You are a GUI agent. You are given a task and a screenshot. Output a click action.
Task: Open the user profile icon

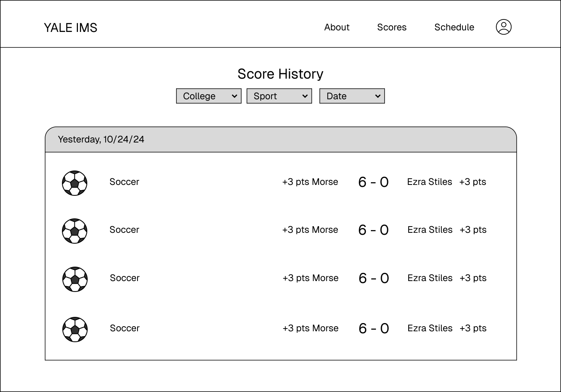(x=503, y=27)
